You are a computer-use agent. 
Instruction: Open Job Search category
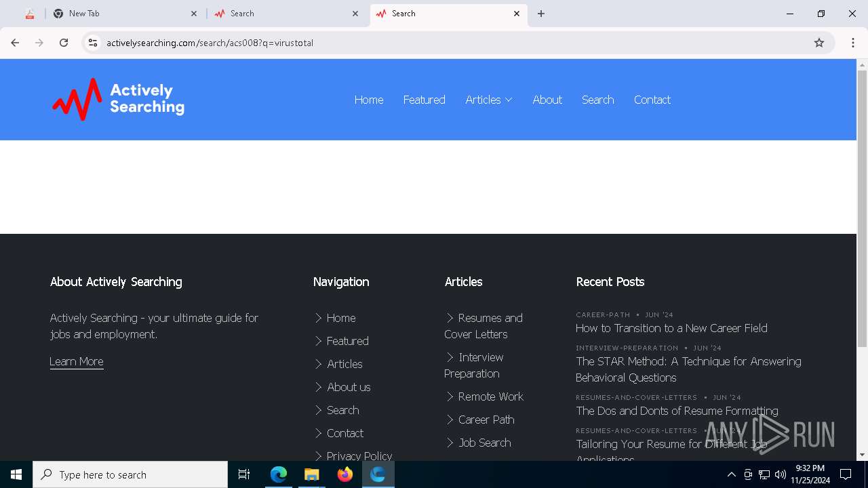click(485, 443)
